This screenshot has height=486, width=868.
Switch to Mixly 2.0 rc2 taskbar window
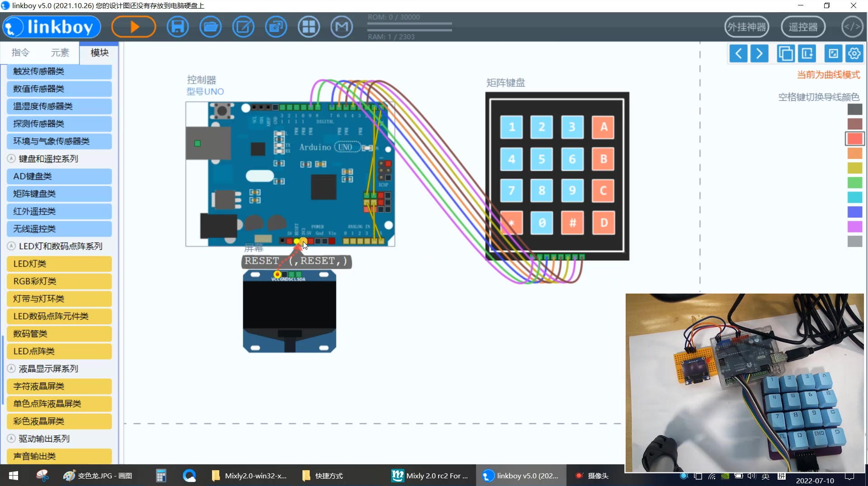point(430,476)
